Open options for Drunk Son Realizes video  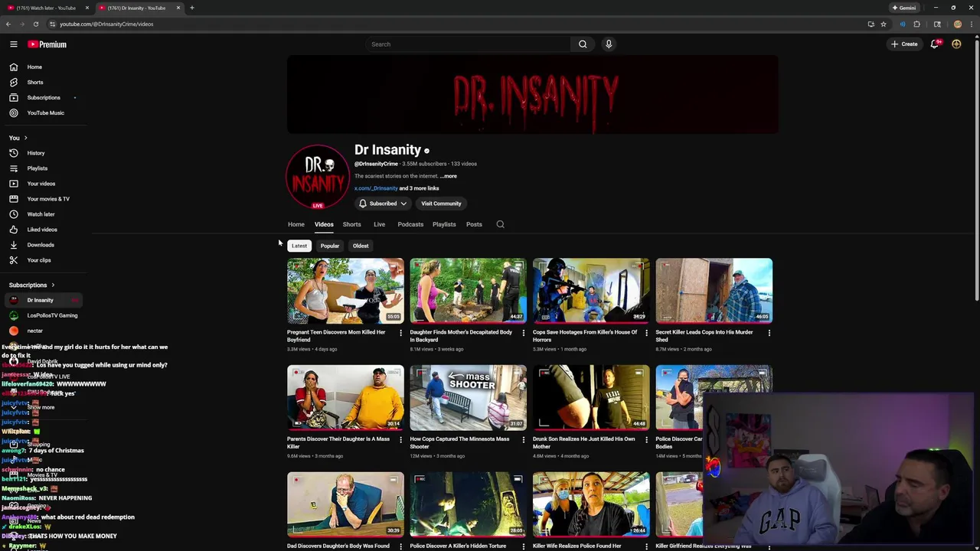(x=646, y=440)
